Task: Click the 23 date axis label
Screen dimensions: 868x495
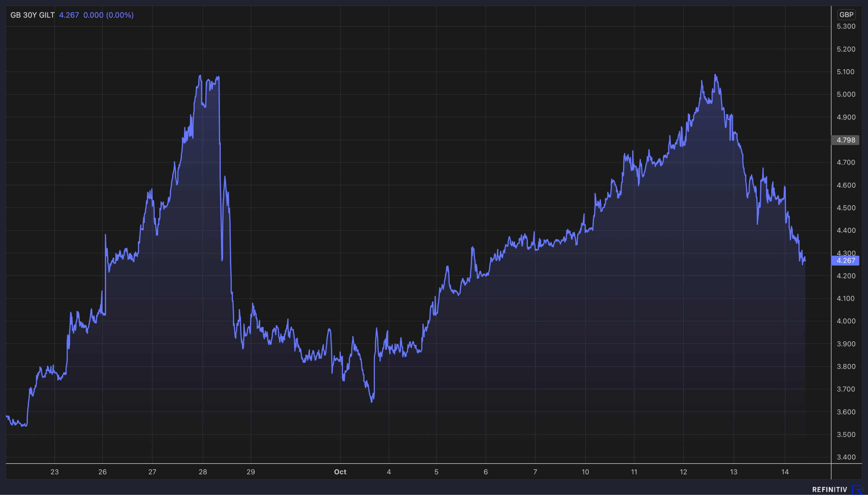Action: [x=55, y=472]
